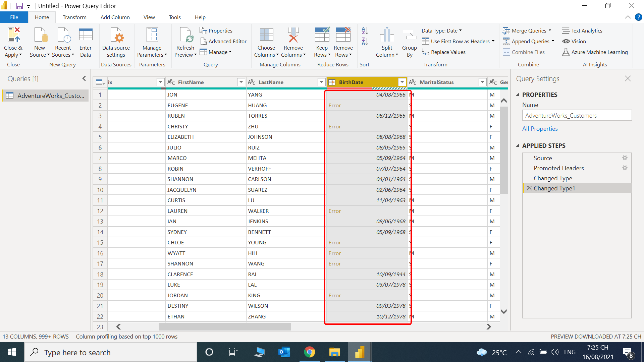Open Promoted Headers step settings gear

[x=625, y=168]
